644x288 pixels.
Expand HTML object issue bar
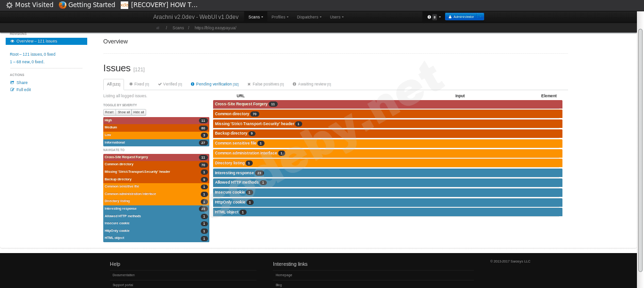(388, 212)
